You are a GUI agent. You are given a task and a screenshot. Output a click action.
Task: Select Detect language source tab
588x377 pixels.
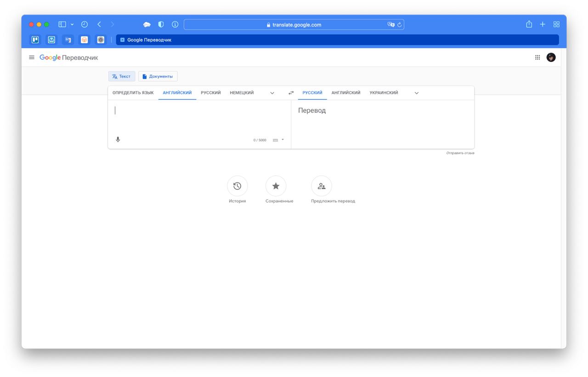tap(133, 93)
